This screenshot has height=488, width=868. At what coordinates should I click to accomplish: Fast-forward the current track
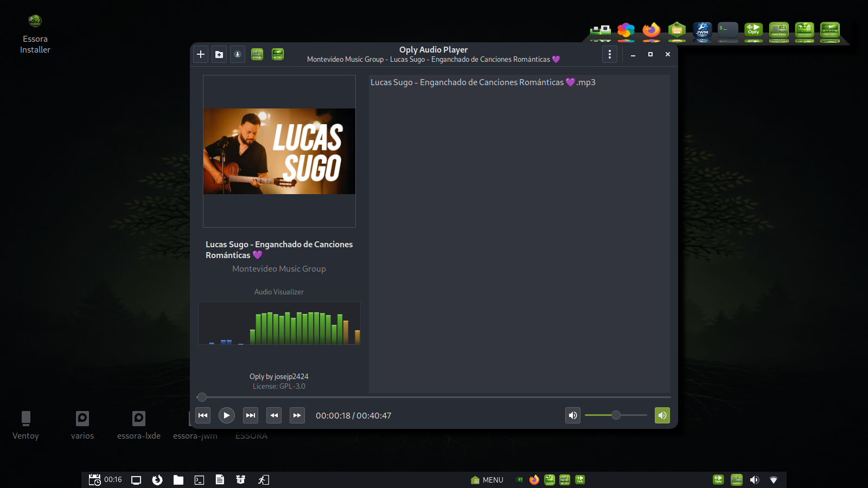[297, 415]
